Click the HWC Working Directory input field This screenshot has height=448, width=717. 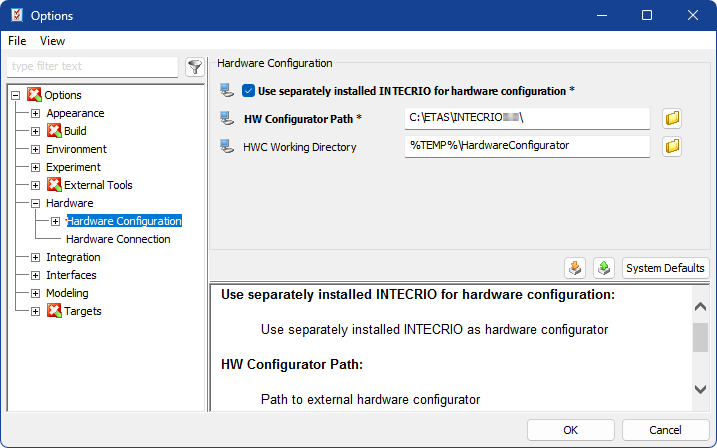tap(527, 146)
